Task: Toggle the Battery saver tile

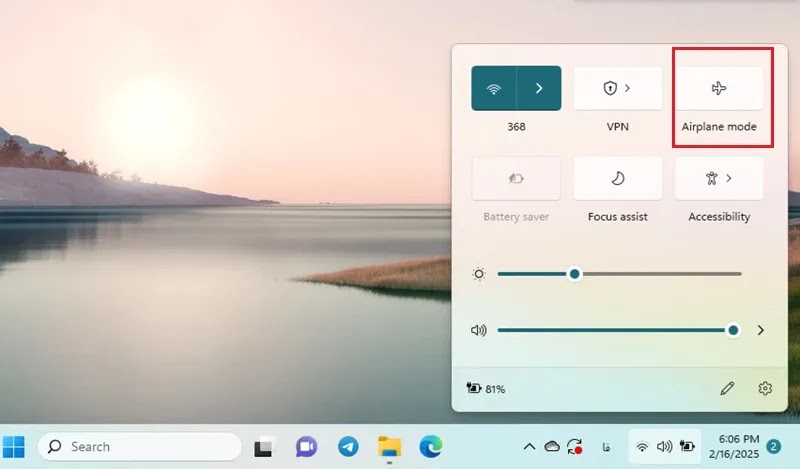Action: tap(516, 178)
